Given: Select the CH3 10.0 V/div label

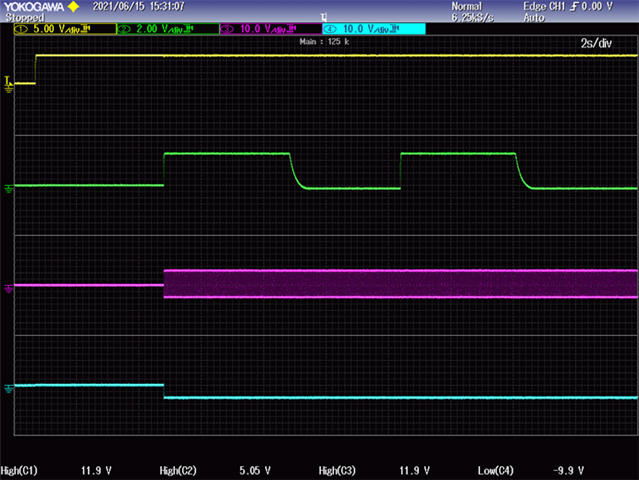Looking at the screenshot, I should (271, 29).
